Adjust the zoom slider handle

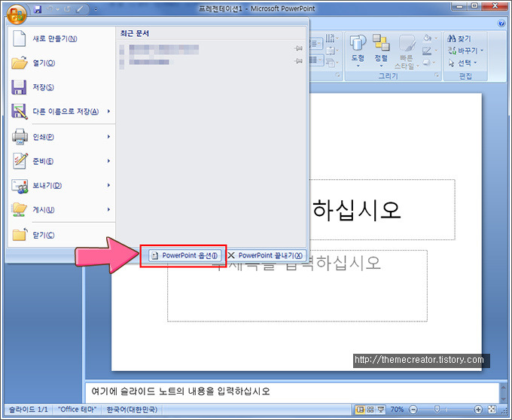pyautogui.click(x=437, y=409)
